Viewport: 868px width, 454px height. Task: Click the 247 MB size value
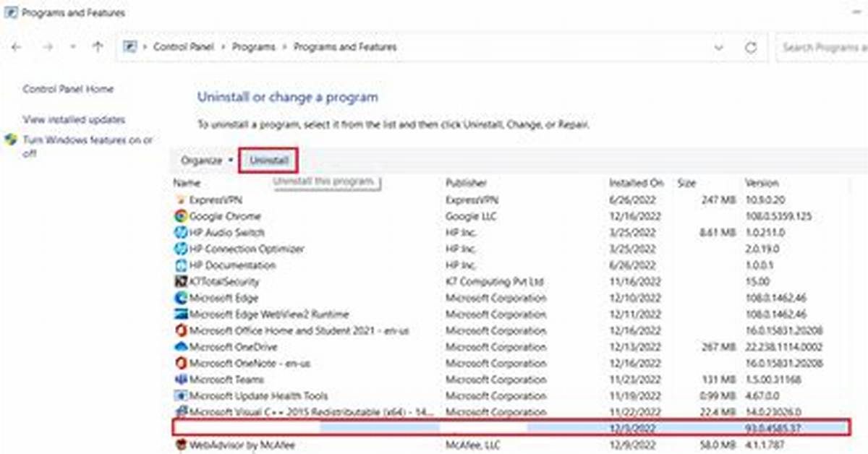click(718, 200)
